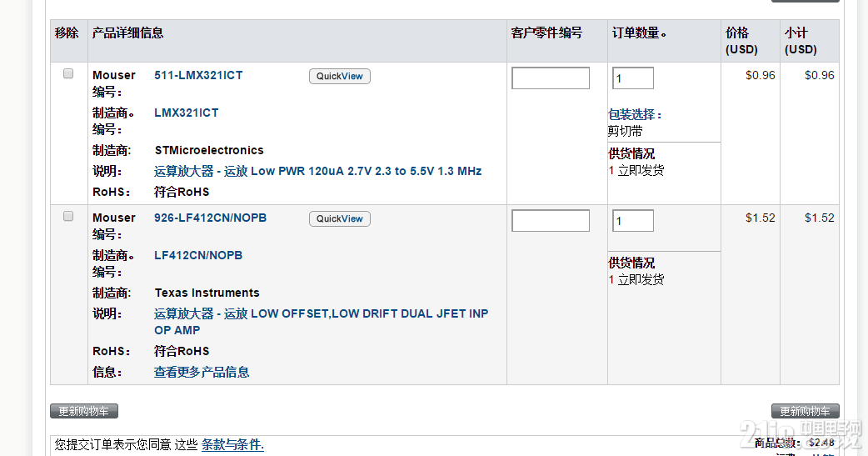Click order quantity field for LF412CN/NOPB
Viewport: 868px width, 456px height.
633,221
